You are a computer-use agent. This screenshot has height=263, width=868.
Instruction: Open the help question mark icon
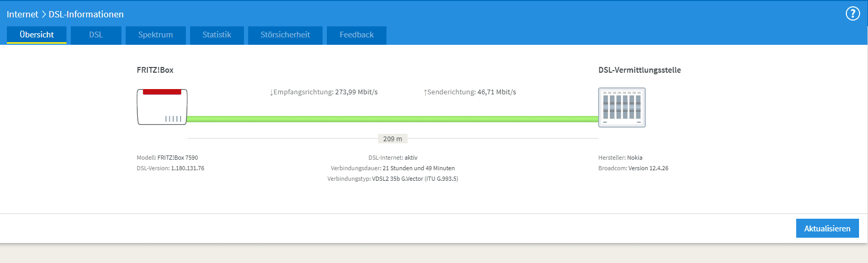pyautogui.click(x=853, y=14)
